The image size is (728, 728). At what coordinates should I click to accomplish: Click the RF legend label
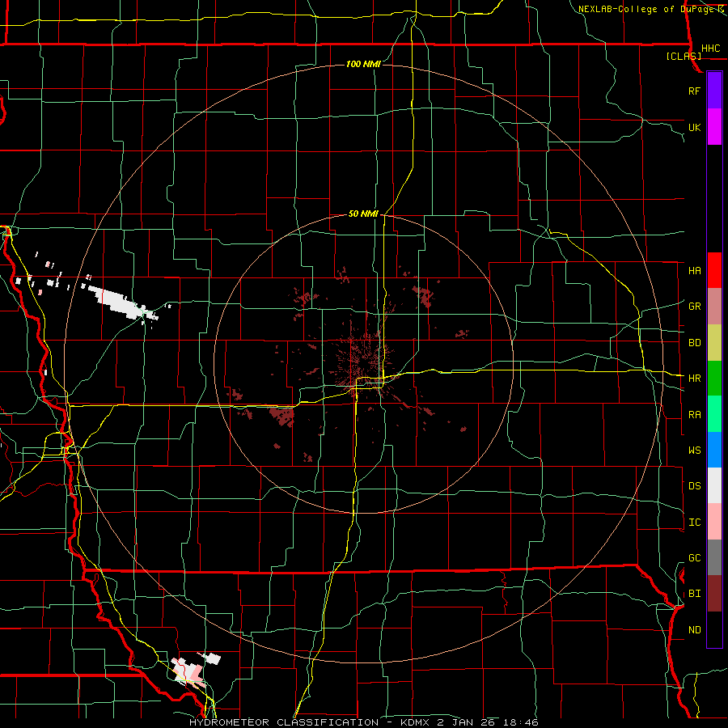pyautogui.click(x=694, y=91)
